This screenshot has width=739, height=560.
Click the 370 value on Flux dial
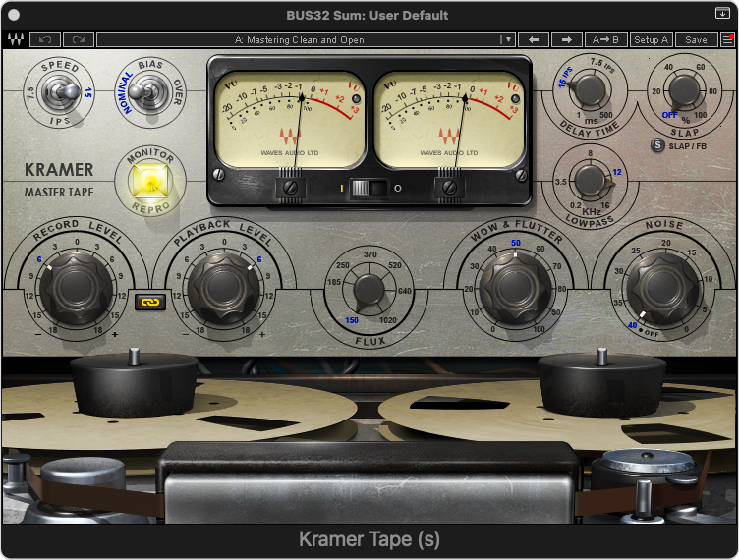coord(369,254)
